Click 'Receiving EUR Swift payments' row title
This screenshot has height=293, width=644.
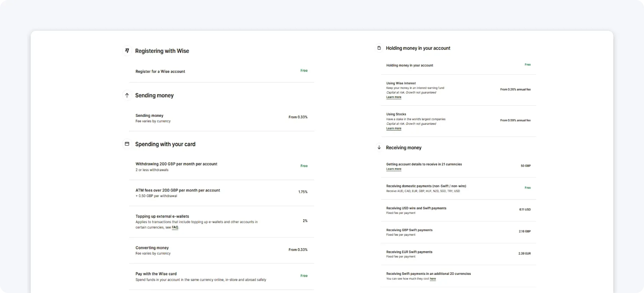(409, 252)
